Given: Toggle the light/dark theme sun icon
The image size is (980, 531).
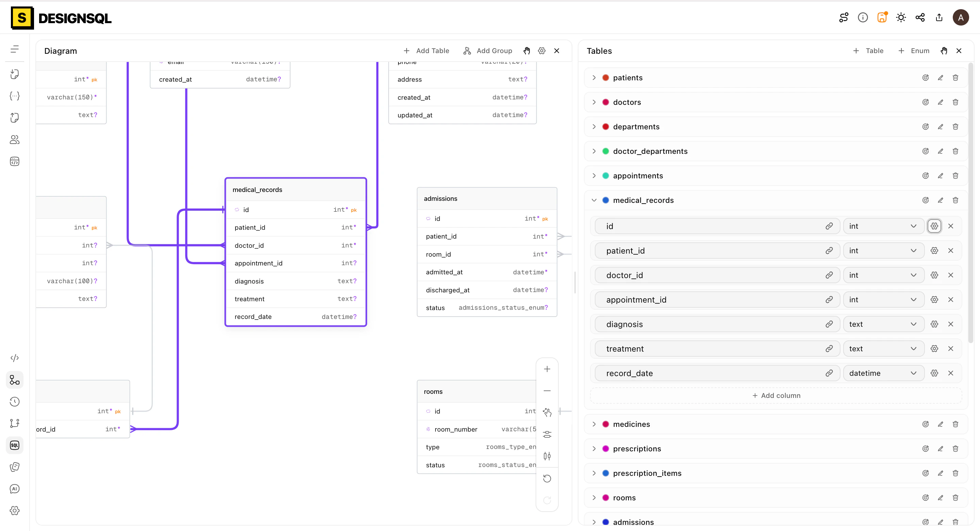Looking at the screenshot, I should click(901, 17).
